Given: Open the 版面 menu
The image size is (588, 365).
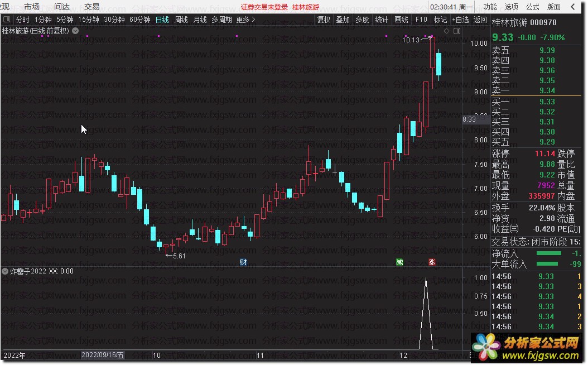Looking at the screenshot, I should 554,7.
